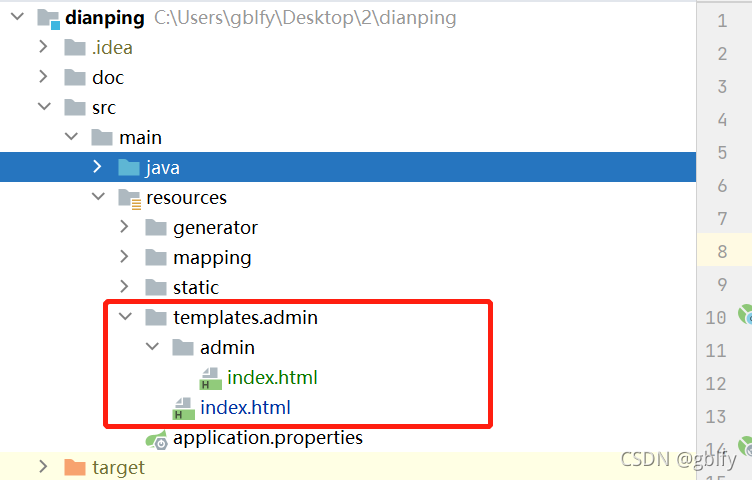Click the gutter icon beside line 10

click(745, 315)
